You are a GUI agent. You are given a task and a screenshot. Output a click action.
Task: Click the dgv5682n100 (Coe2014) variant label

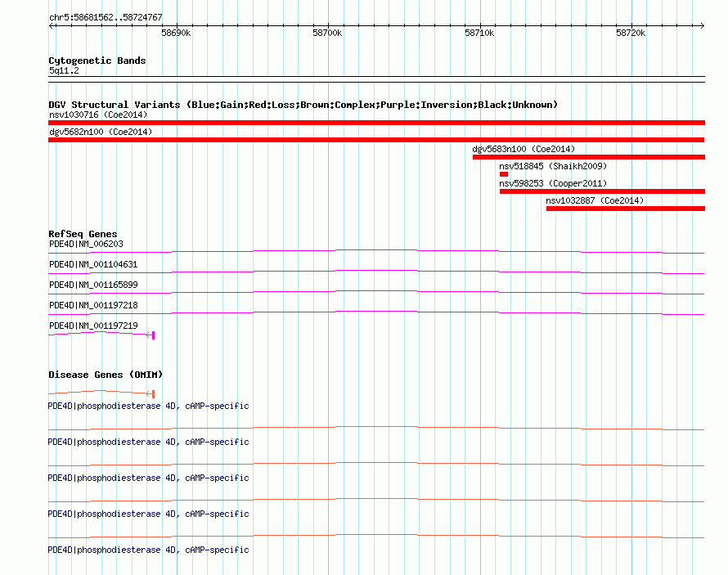click(101, 132)
